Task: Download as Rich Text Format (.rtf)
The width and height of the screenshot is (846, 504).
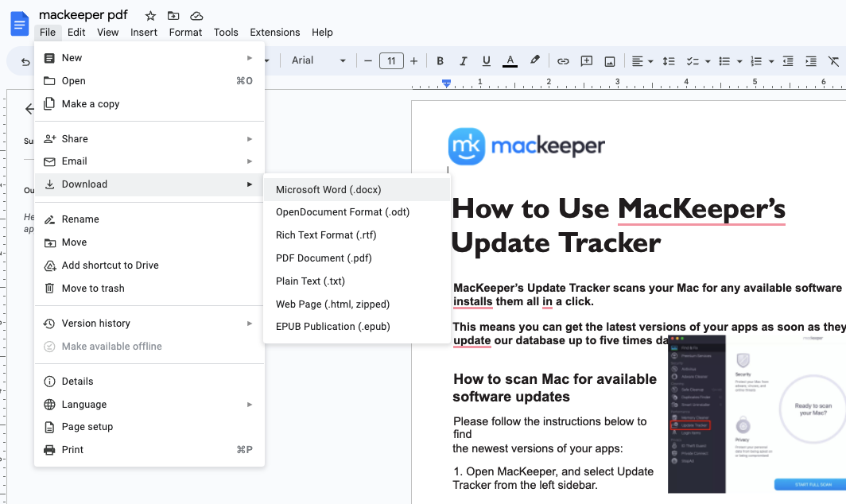Action: click(357, 235)
